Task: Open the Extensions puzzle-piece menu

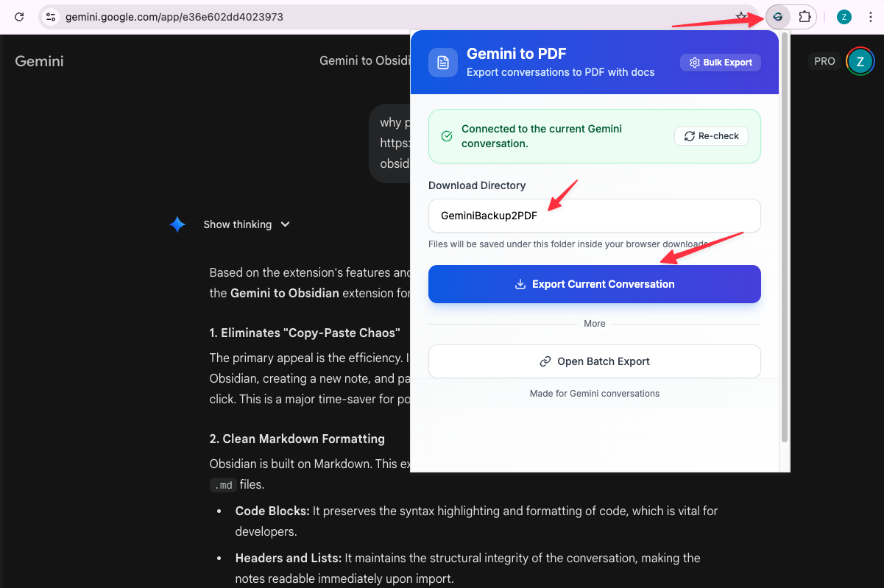Action: click(805, 16)
